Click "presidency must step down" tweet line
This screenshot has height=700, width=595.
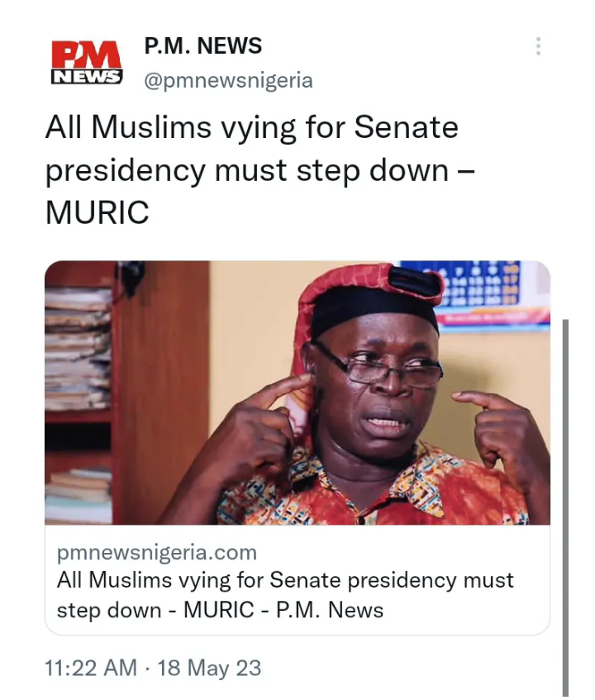[247, 170]
